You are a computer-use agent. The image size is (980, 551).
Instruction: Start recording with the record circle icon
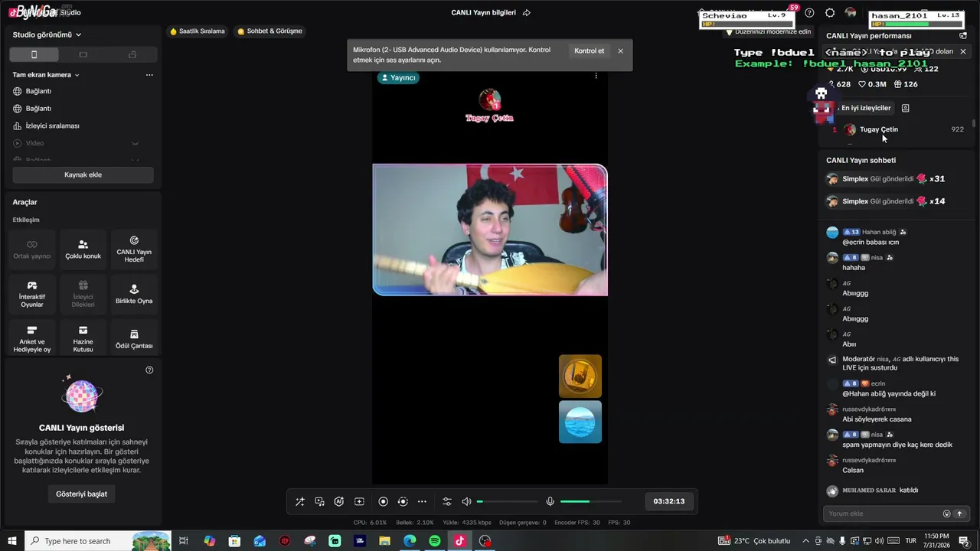click(x=384, y=501)
